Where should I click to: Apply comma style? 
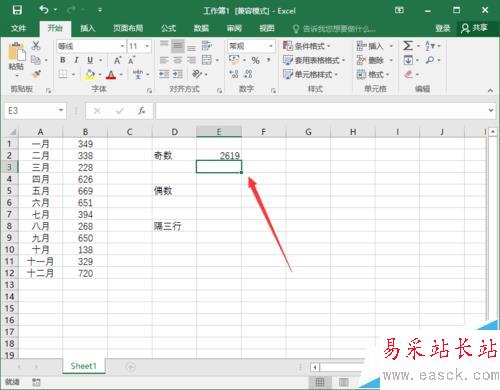click(x=268, y=60)
